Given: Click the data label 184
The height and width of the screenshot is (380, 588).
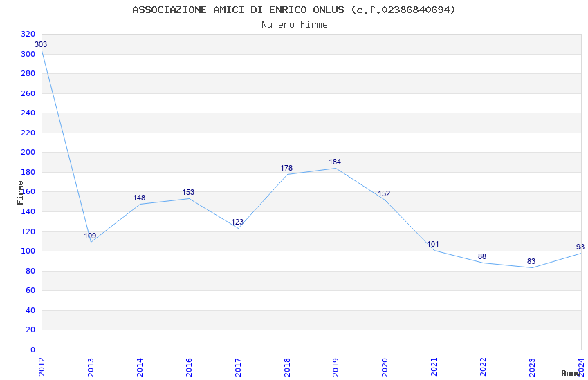Looking at the screenshot, I should [x=335, y=162].
